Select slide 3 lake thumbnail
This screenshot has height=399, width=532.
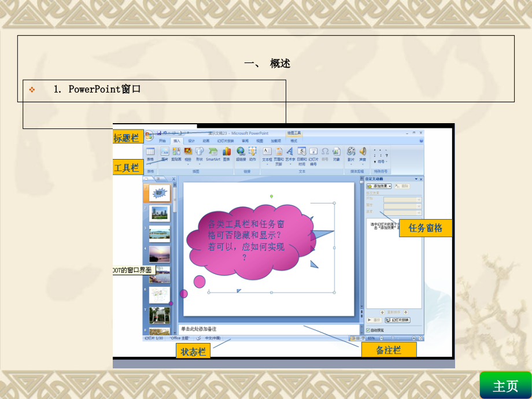(x=160, y=234)
